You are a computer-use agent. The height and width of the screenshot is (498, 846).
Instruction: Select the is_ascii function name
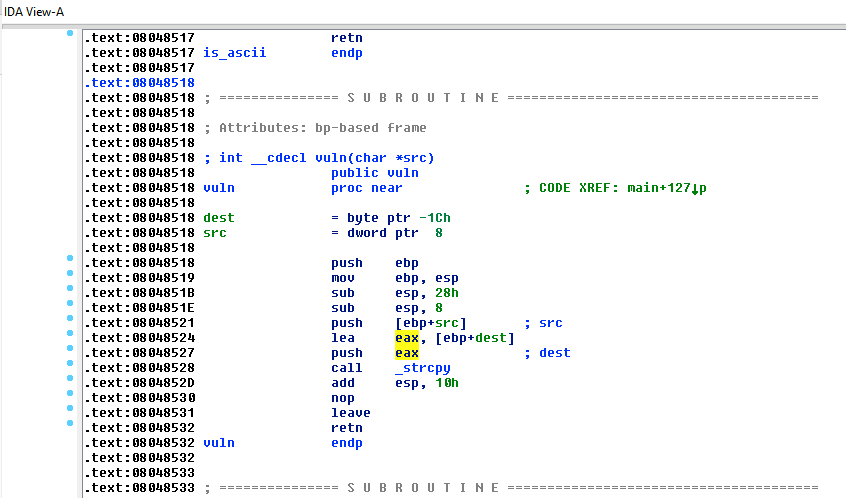click(x=235, y=53)
